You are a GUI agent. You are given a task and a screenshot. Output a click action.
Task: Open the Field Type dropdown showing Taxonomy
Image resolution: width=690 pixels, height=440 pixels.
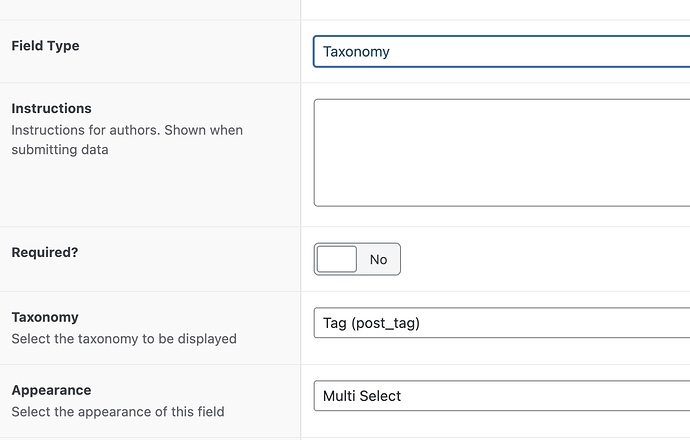[x=500, y=51]
